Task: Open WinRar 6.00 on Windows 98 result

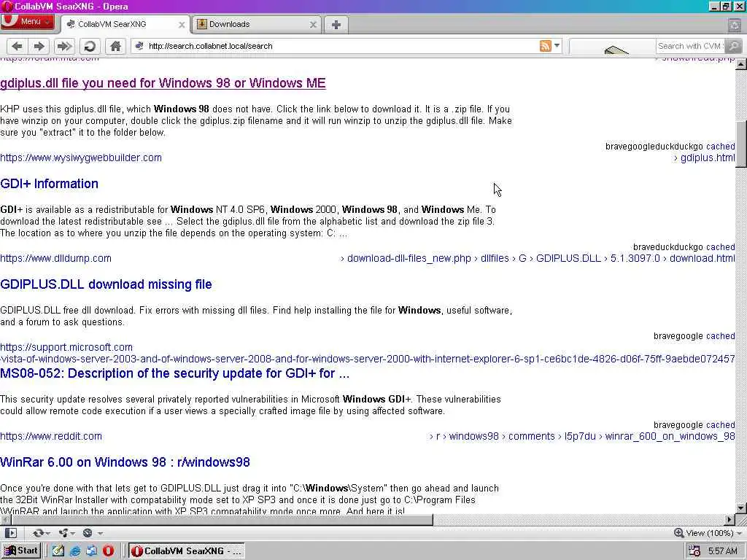Action: coord(125,462)
